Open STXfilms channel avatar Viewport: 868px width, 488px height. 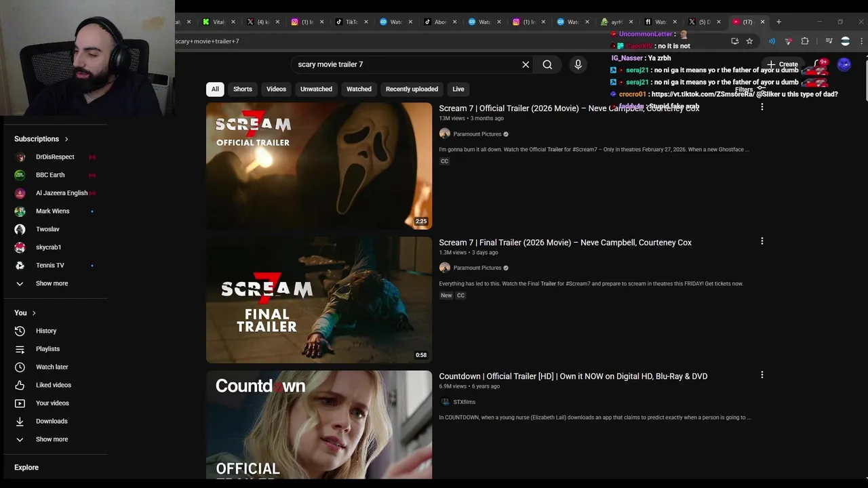pyautogui.click(x=445, y=402)
